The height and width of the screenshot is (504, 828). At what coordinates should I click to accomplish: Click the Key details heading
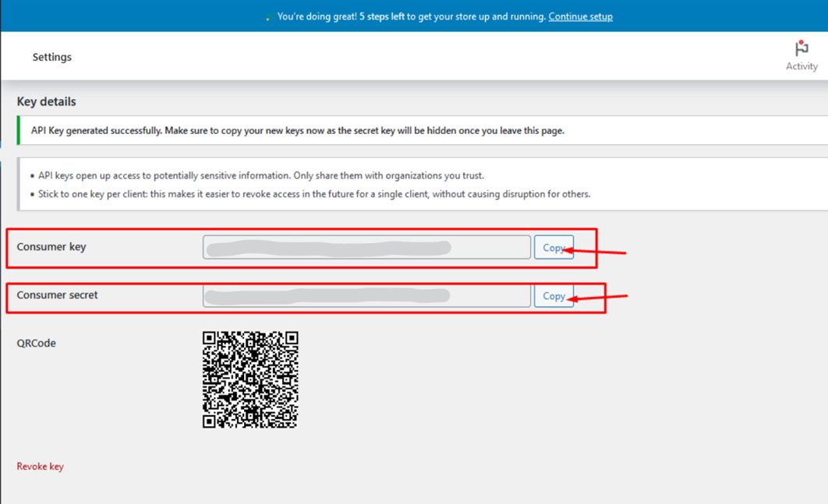(47, 101)
